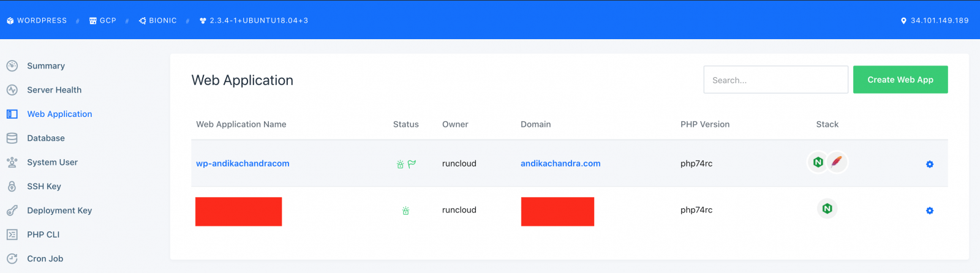Image resolution: width=980 pixels, height=273 pixels.
Task: Open settings gear for the second web app row
Action: point(930,211)
